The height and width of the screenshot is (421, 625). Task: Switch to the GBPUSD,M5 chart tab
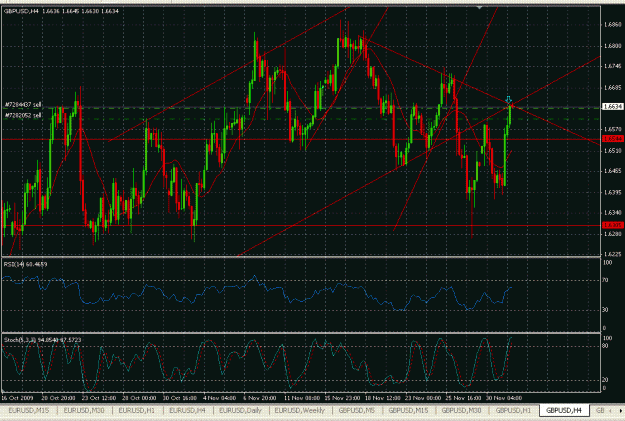point(357,410)
